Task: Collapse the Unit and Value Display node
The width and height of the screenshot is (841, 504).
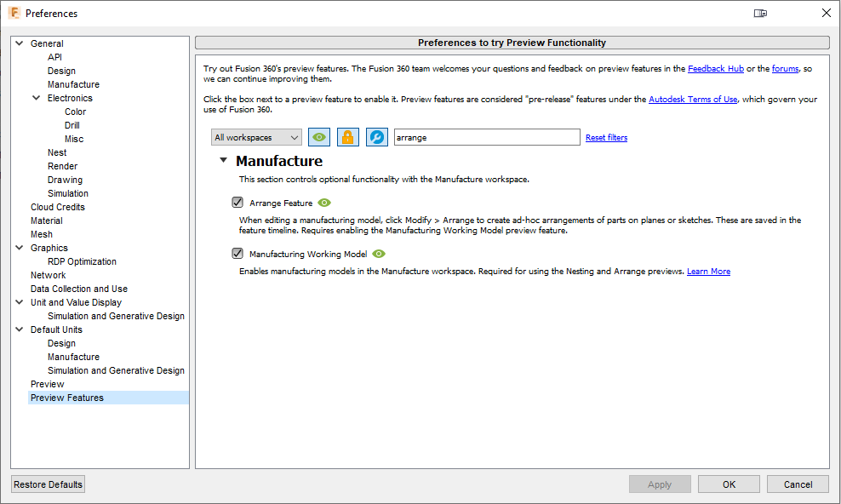Action: tap(20, 302)
